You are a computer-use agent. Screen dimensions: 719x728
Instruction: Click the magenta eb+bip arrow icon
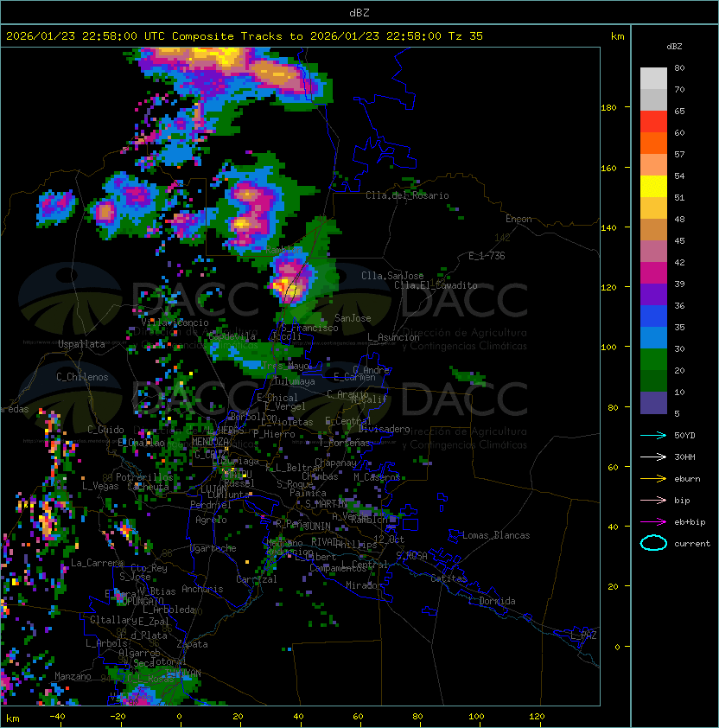[x=653, y=522]
